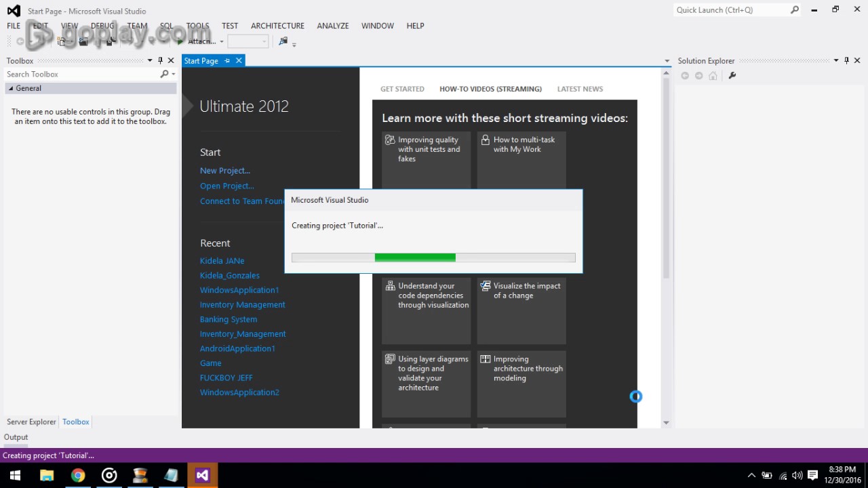The image size is (868, 488).
Task: Click the Creating project progress bar
Action: tap(433, 258)
